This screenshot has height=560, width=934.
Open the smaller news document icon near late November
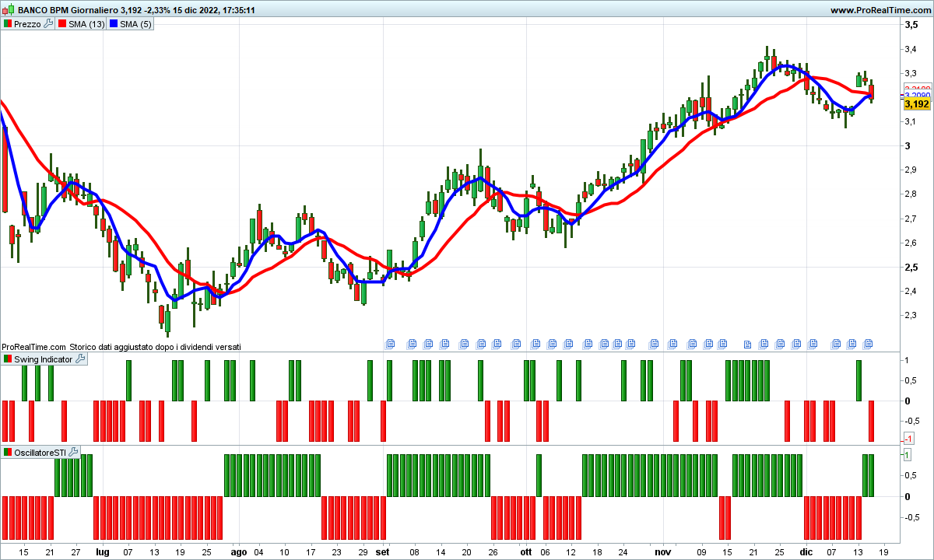pyautogui.click(x=747, y=344)
